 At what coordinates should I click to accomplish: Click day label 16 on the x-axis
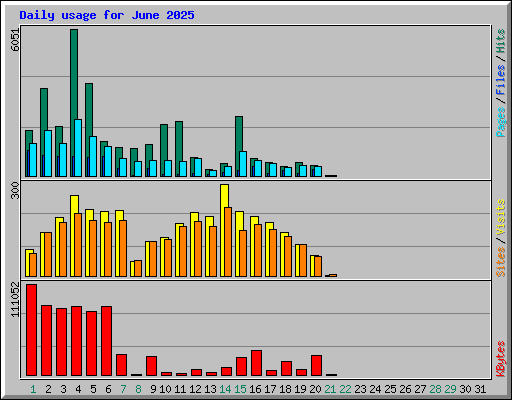pyautogui.click(x=255, y=389)
